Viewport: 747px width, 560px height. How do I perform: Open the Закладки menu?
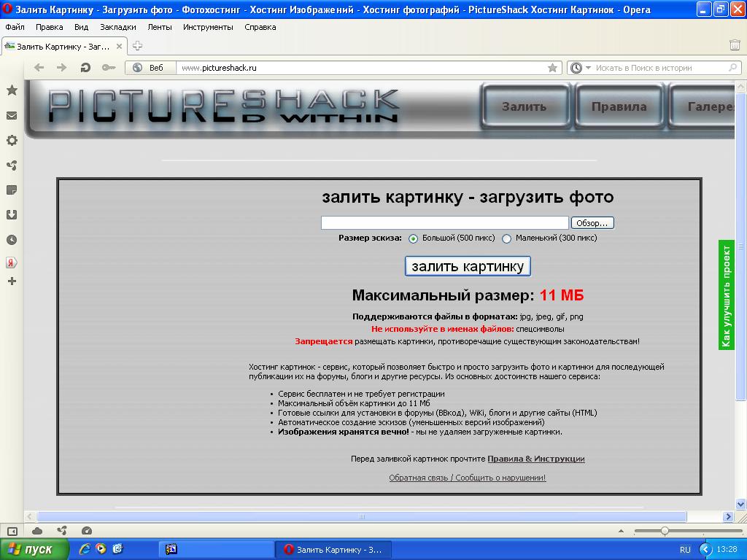pyautogui.click(x=118, y=27)
